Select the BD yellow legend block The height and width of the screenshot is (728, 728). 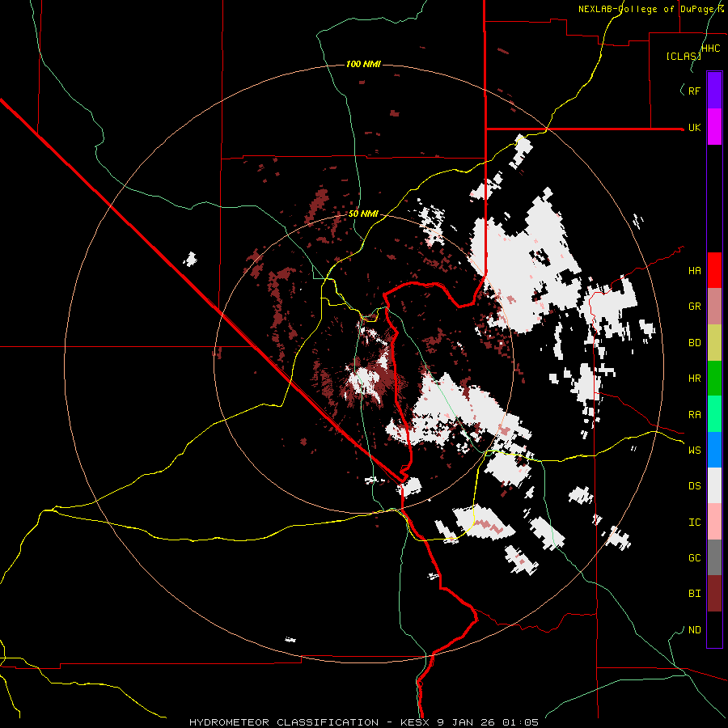tap(714, 343)
